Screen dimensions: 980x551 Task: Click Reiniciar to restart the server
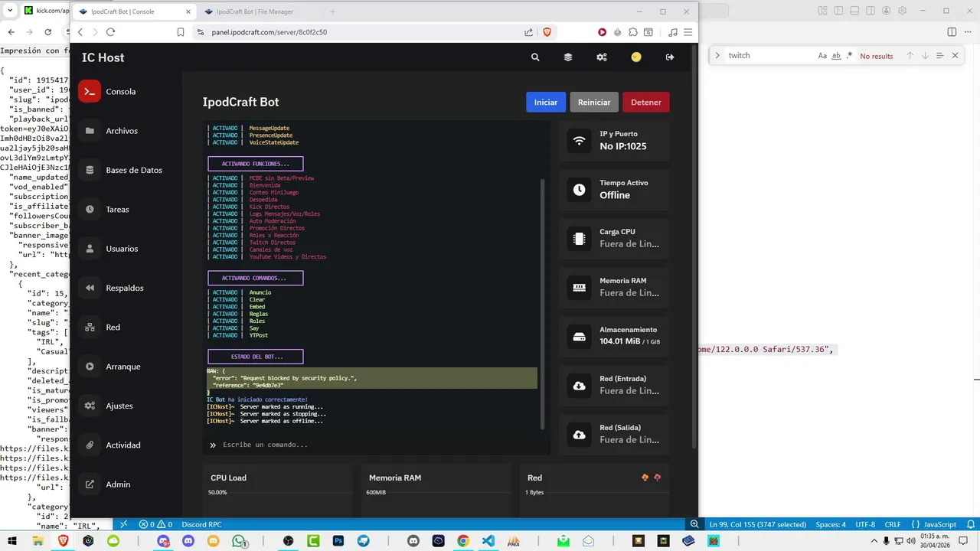coord(594,102)
